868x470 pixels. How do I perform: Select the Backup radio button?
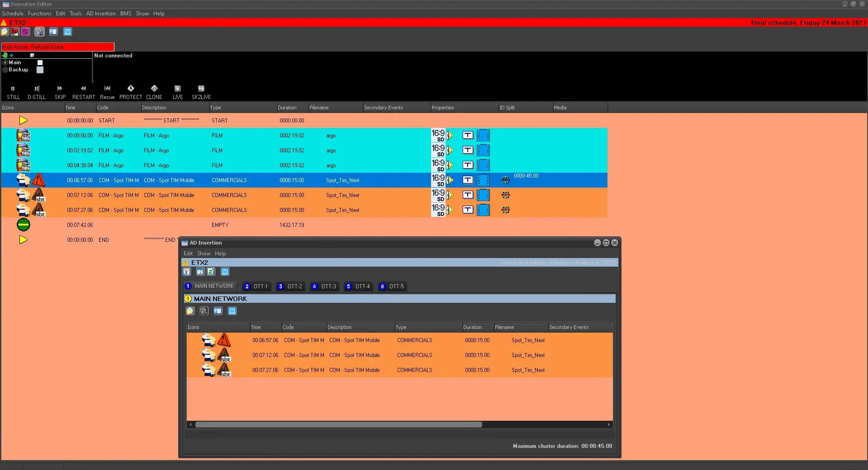tap(5, 70)
